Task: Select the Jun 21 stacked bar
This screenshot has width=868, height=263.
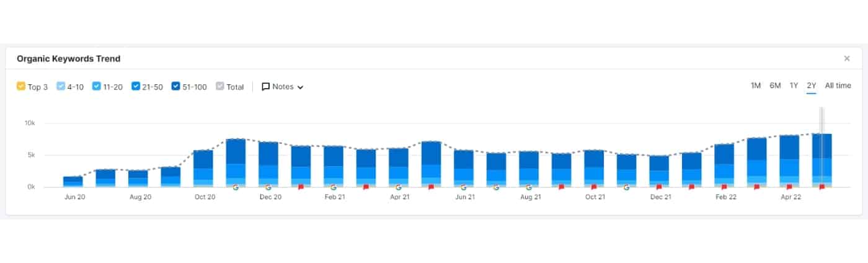Action: coord(464,168)
